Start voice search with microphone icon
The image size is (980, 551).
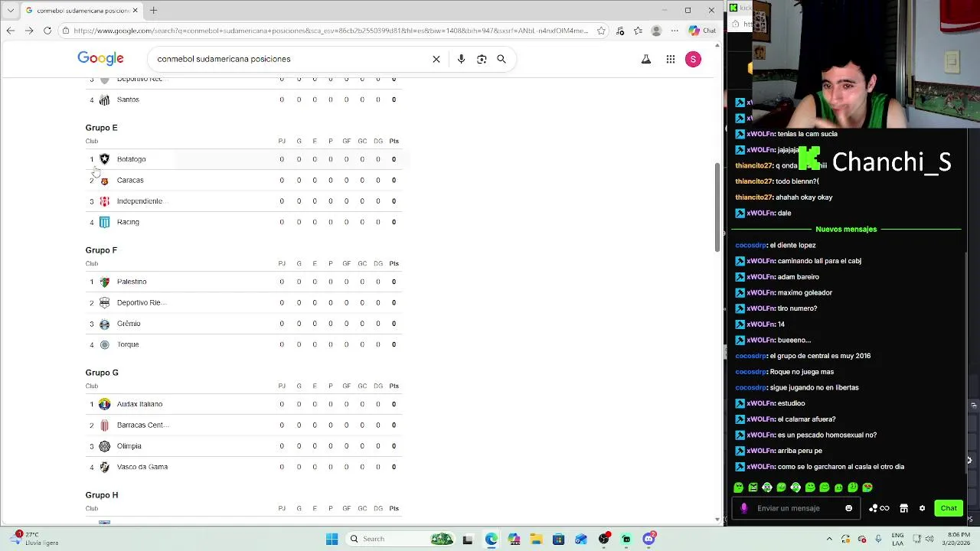[x=461, y=59]
